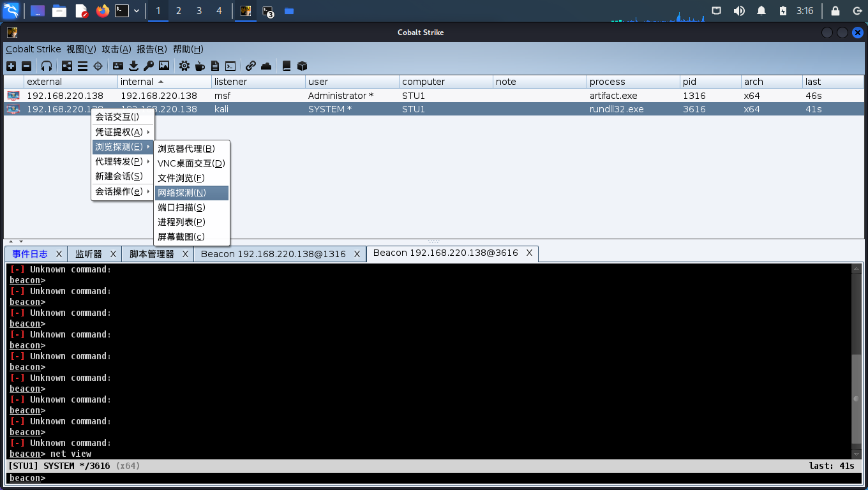Sort sessions by the internal column
The height and width of the screenshot is (490, 868).
[x=165, y=82]
